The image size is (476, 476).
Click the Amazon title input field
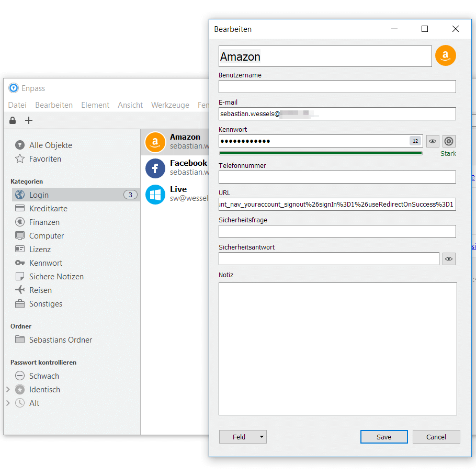coord(325,56)
